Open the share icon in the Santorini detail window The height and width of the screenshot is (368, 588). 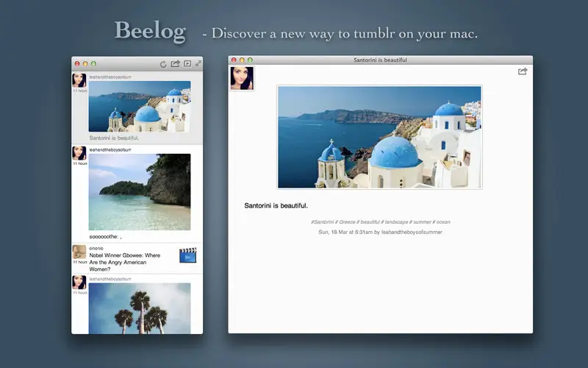(523, 71)
